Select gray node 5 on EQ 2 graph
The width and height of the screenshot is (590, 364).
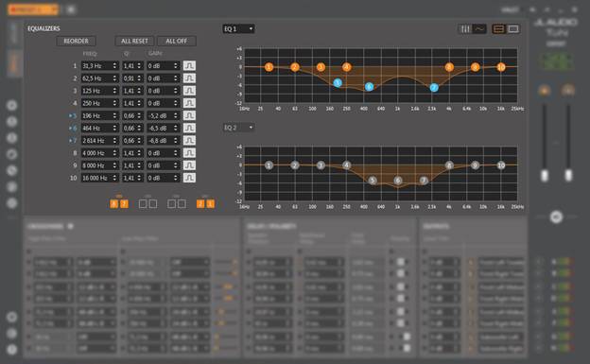click(373, 181)
